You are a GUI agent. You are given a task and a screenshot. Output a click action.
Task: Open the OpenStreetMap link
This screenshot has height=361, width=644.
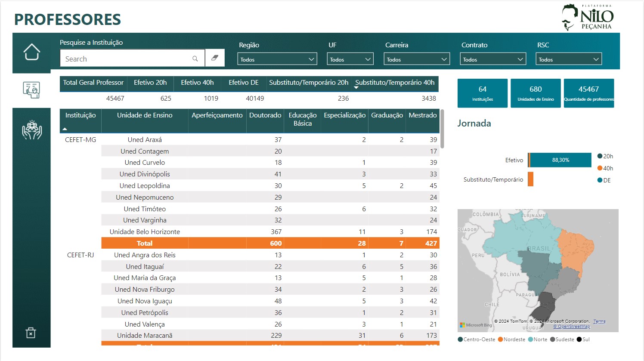pyautogui.click(x=572, y=327)
